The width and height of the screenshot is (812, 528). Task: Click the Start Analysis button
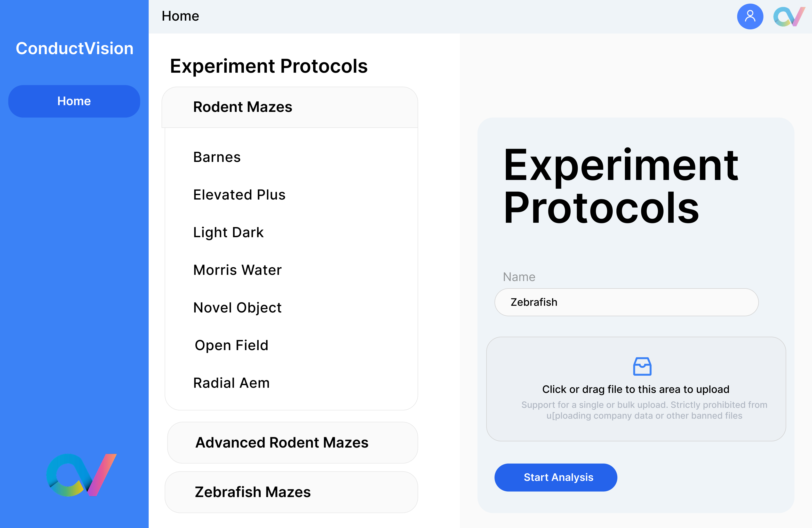click(556, 477)
